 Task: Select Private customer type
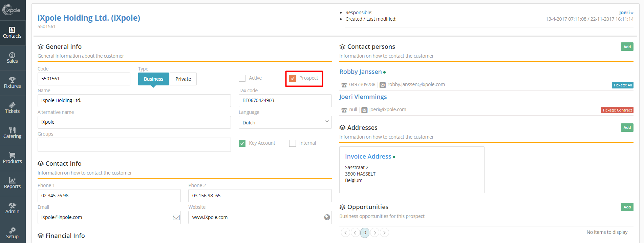pyautogui.click(x=183, y=79)
